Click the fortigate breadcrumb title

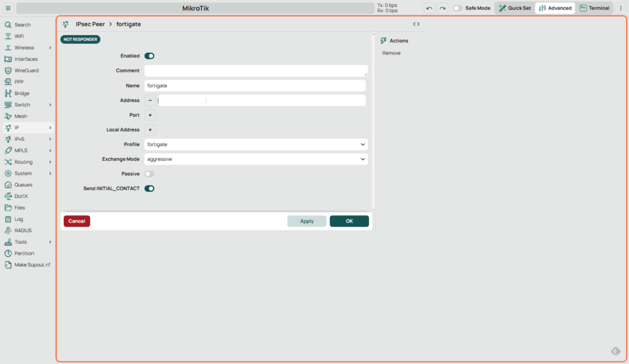pos(128,24)
